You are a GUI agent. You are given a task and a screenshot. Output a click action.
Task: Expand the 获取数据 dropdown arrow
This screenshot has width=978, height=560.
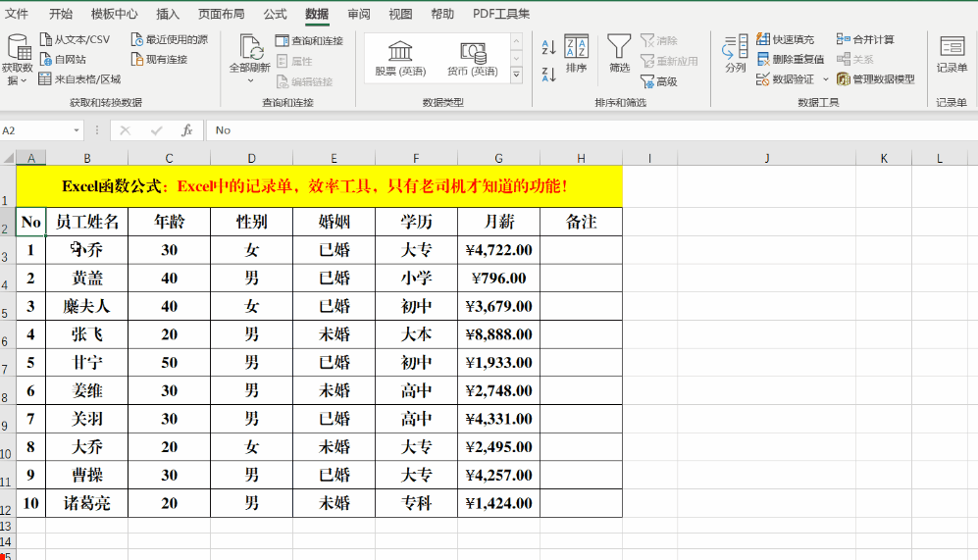point(24,81)
